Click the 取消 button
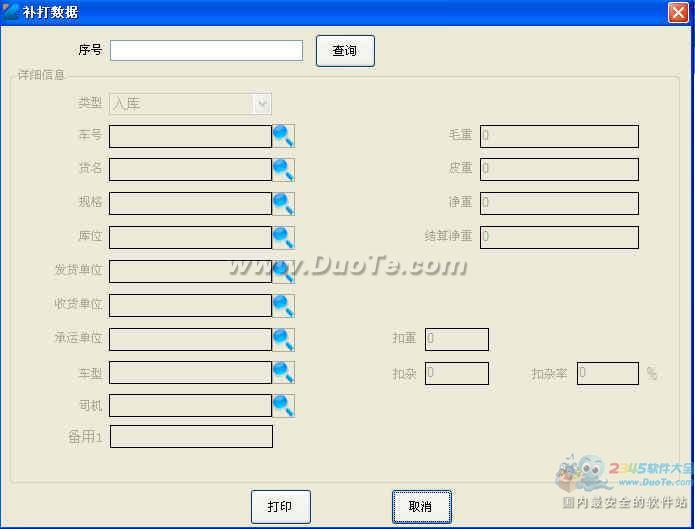 point(421,507)
